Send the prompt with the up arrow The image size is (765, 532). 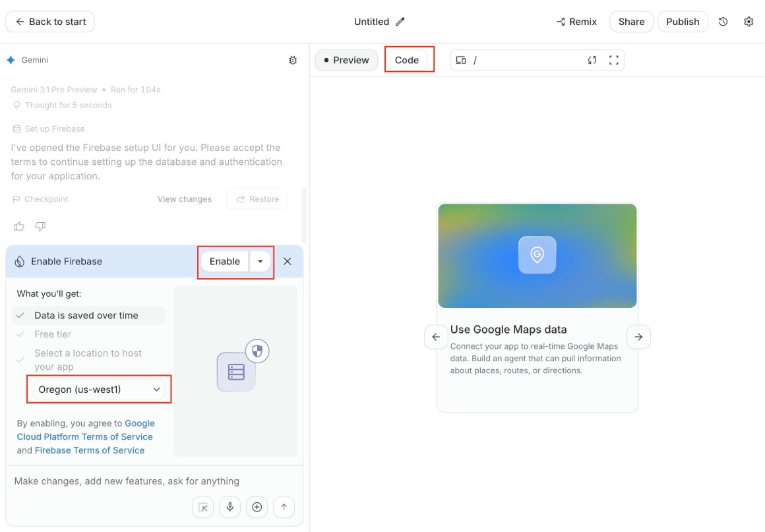pyautogui.click(x=284, y=506)
